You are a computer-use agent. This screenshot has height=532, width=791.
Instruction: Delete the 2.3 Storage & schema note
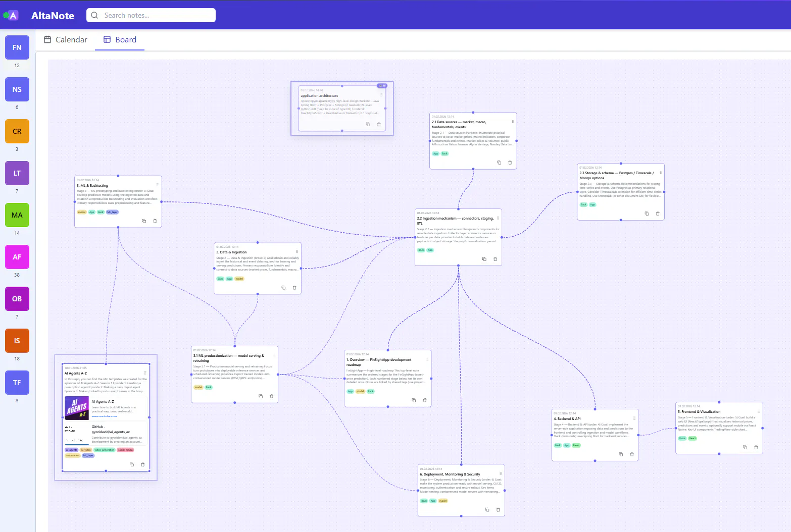pos(658,214)
